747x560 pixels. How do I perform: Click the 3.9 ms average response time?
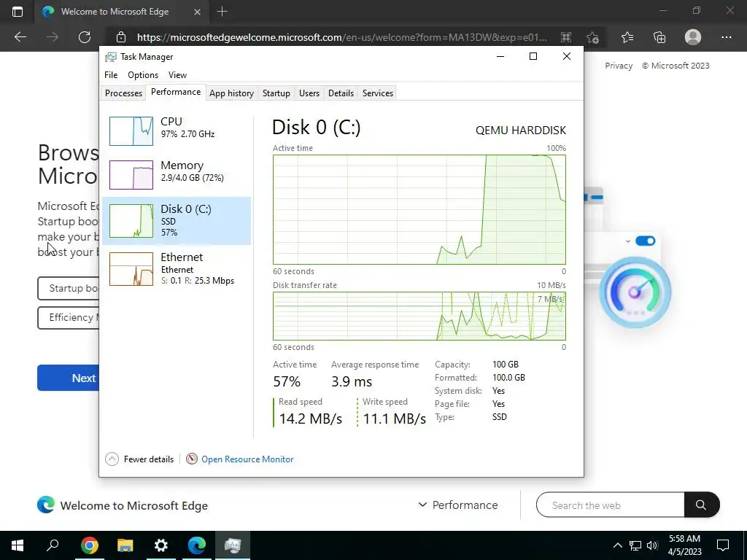tap(352, 381)
